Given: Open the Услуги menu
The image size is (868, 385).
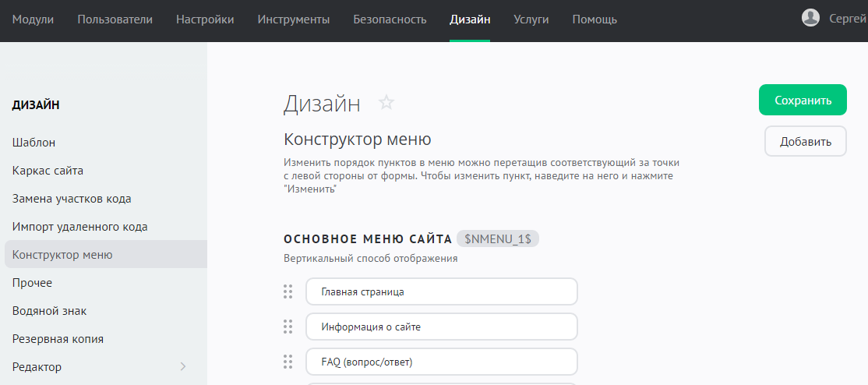Looking at the screenshot, I should coord(531,19).
